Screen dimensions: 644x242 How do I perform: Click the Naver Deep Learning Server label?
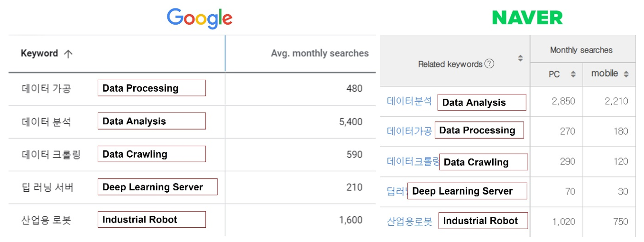(x=467, y=191)
